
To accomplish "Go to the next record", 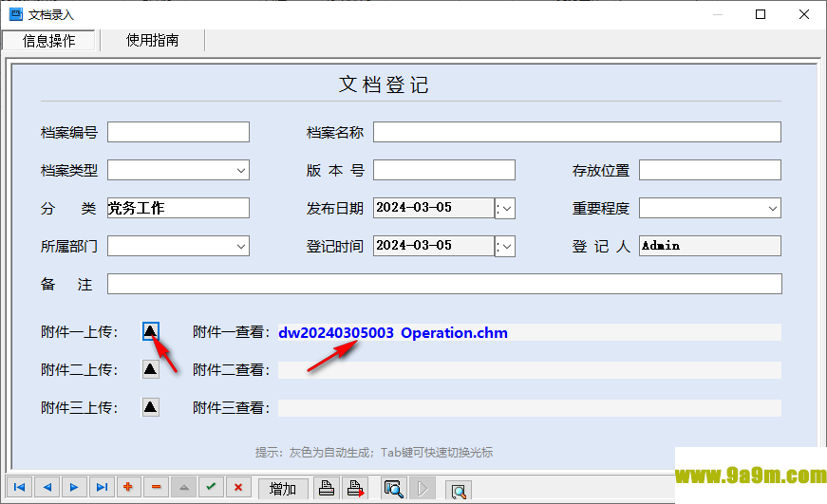I will pyautogui.click(x=74, y=487).
